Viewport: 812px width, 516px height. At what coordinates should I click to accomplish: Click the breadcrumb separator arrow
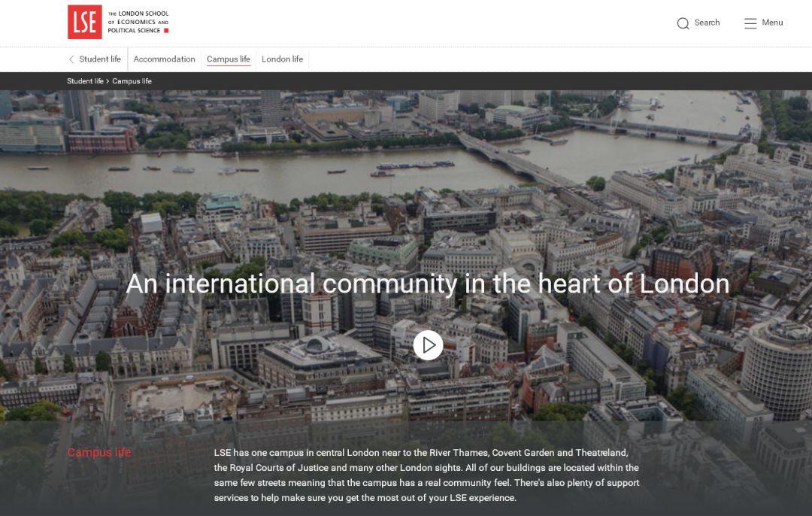(x=108, y=81)
